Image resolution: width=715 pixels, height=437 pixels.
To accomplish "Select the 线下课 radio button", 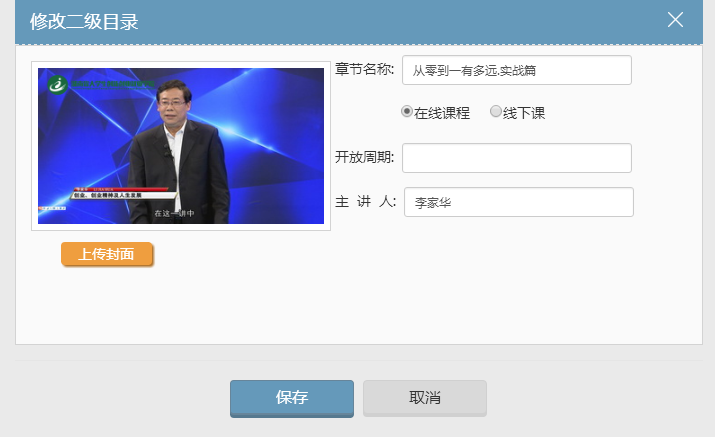I will click(x=496, y=112).
